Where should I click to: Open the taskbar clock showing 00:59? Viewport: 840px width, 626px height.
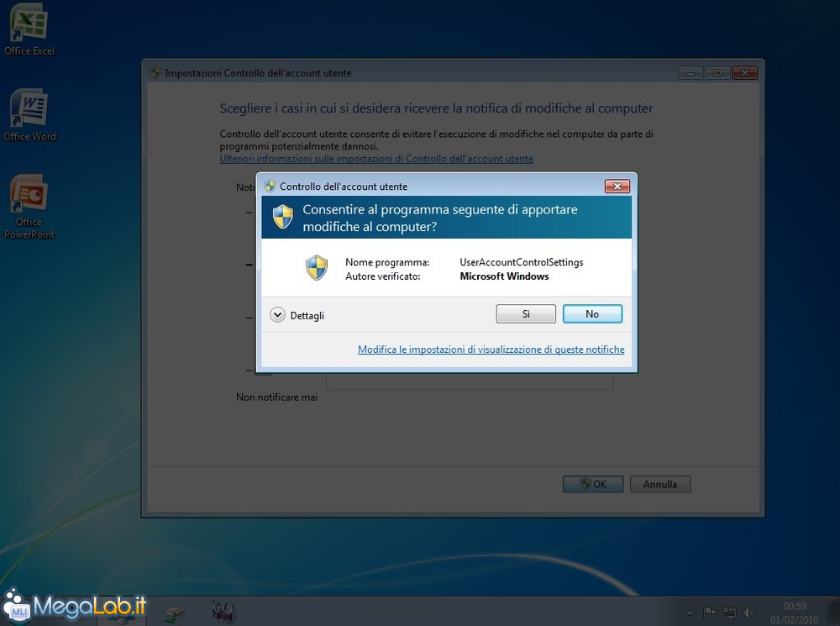[795, 613]
